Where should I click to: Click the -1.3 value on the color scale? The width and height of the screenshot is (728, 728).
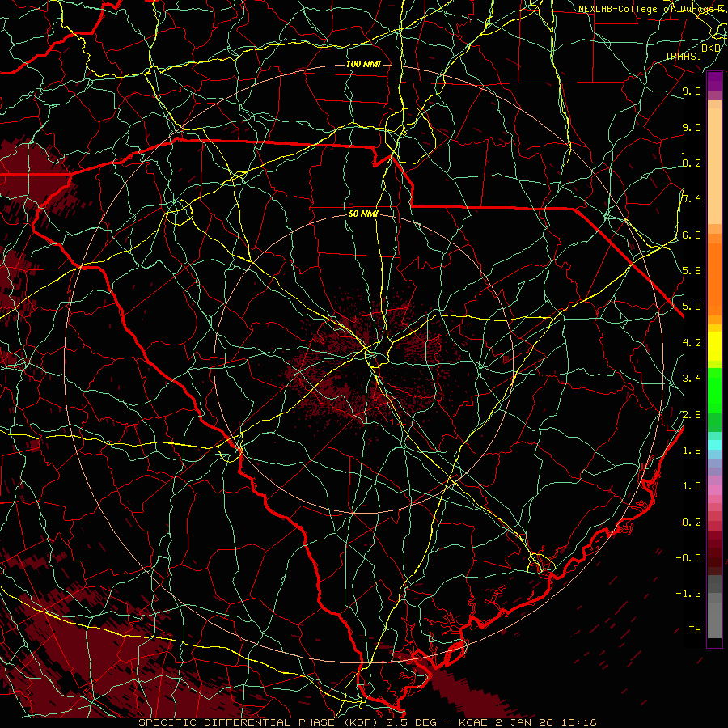click(688, 594)
